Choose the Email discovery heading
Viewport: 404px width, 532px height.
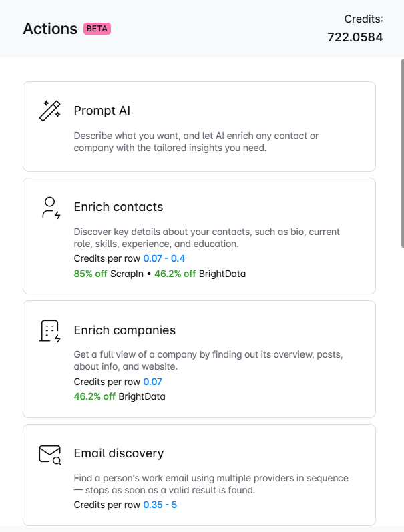tap(119, 453)
